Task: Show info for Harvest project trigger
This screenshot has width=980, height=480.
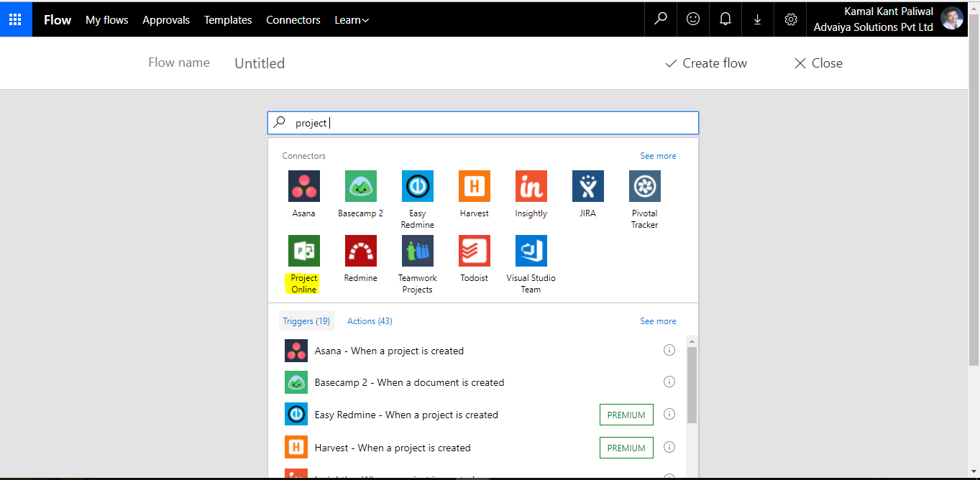Action: (x=669, y=448)
